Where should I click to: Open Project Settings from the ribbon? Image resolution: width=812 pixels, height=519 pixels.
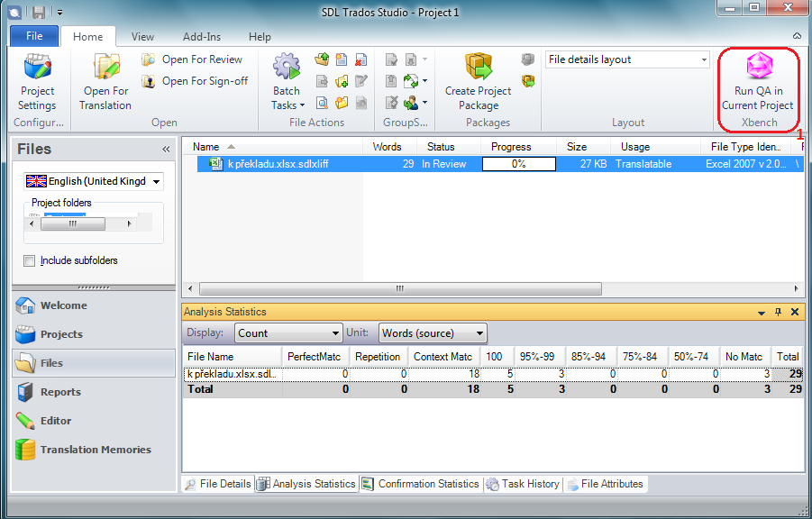37,82
